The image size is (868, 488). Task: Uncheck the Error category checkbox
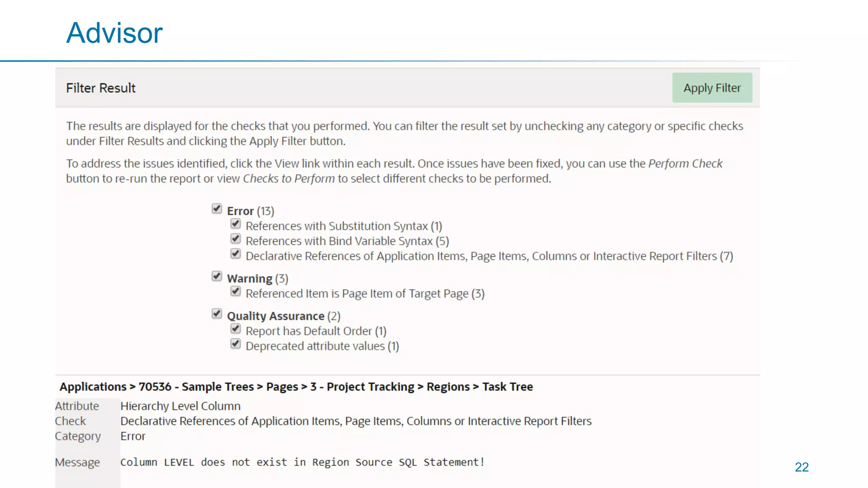click(217, 208)
